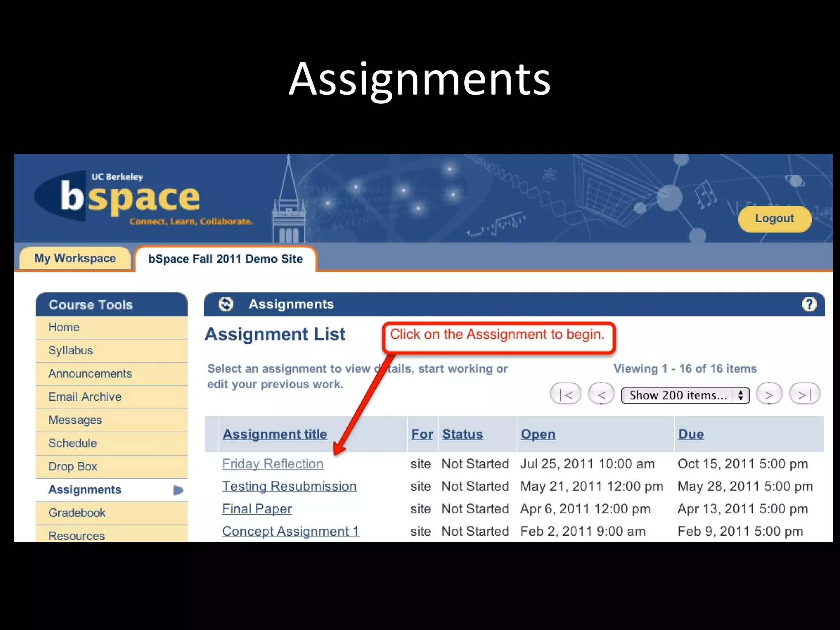This screenshot has height=630, width=840.
Task: Open Home in Course Tools
Action: click(112, 327)
